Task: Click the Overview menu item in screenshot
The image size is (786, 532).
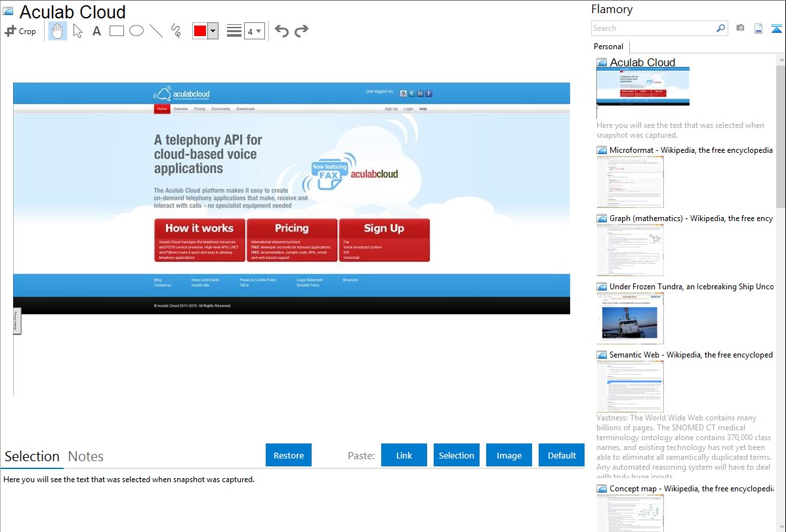Action: 180,109
